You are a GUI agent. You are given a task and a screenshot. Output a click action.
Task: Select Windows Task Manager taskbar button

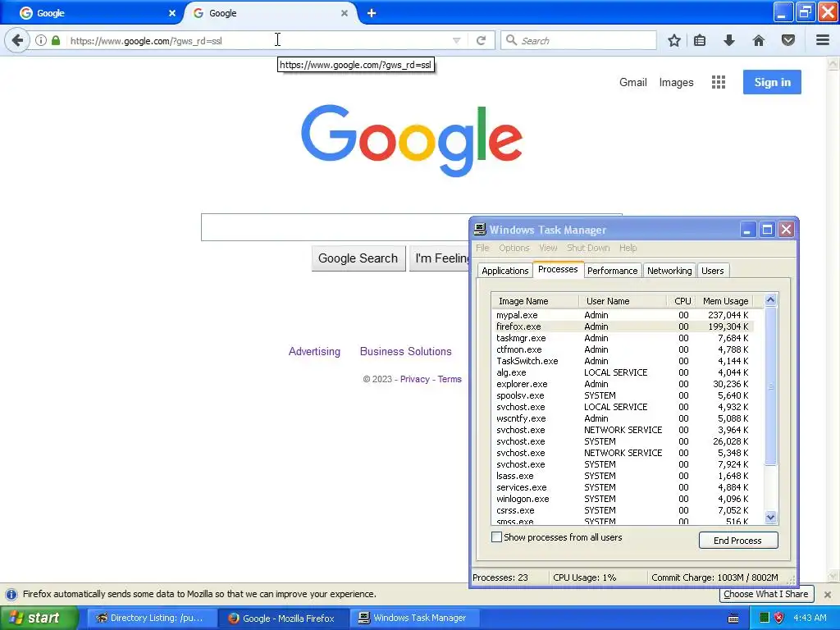pyautogui.click(x=414, y=618)
